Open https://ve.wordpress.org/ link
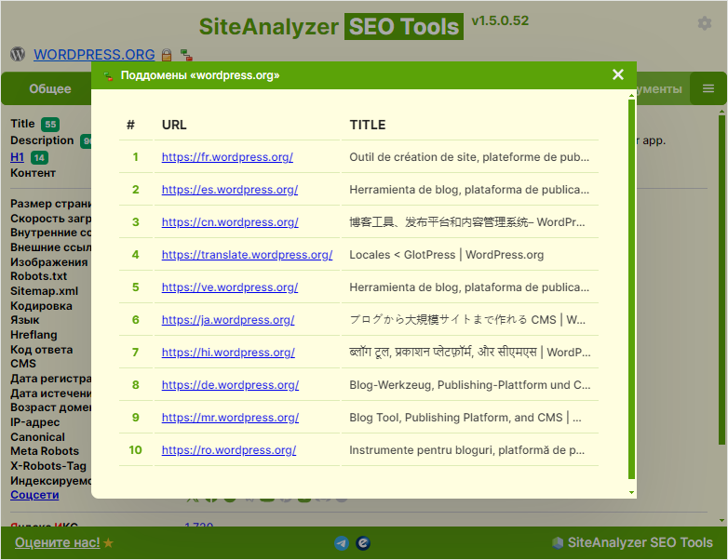Screen dimensions: 728x560 (230, 287)
